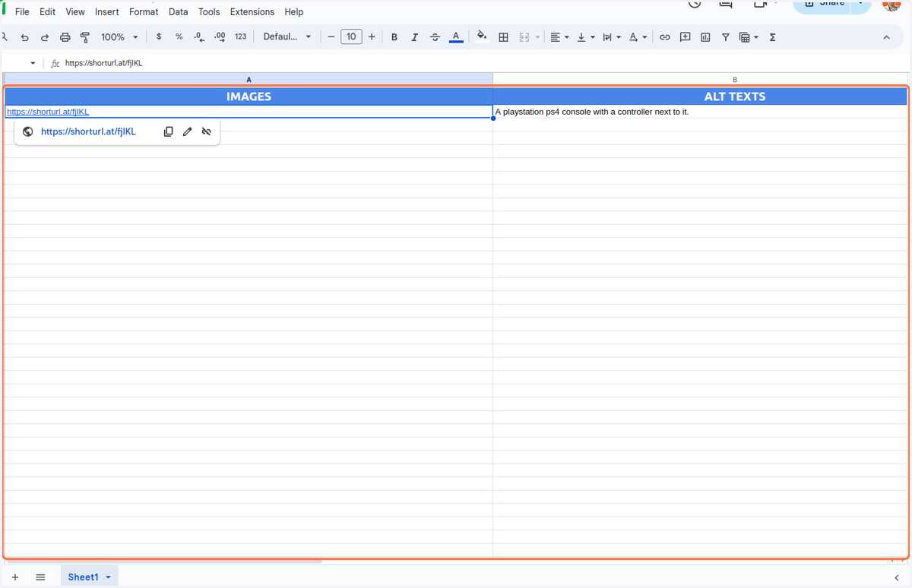Click the font size field showing 10
The height and width of the screenshot is (588, 912).
pyautogui.click(x=351, y=36)
